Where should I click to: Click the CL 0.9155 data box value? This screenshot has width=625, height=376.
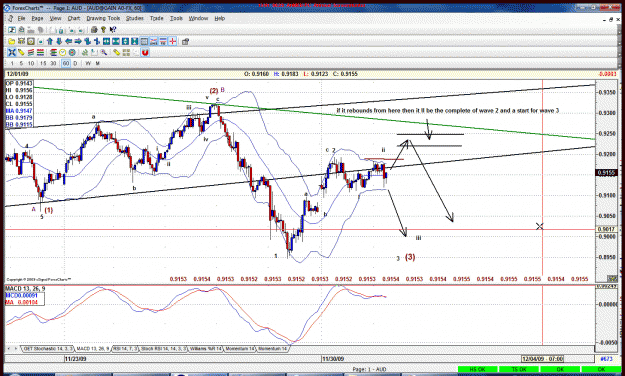pyautogui.click(x=19, y=104)
